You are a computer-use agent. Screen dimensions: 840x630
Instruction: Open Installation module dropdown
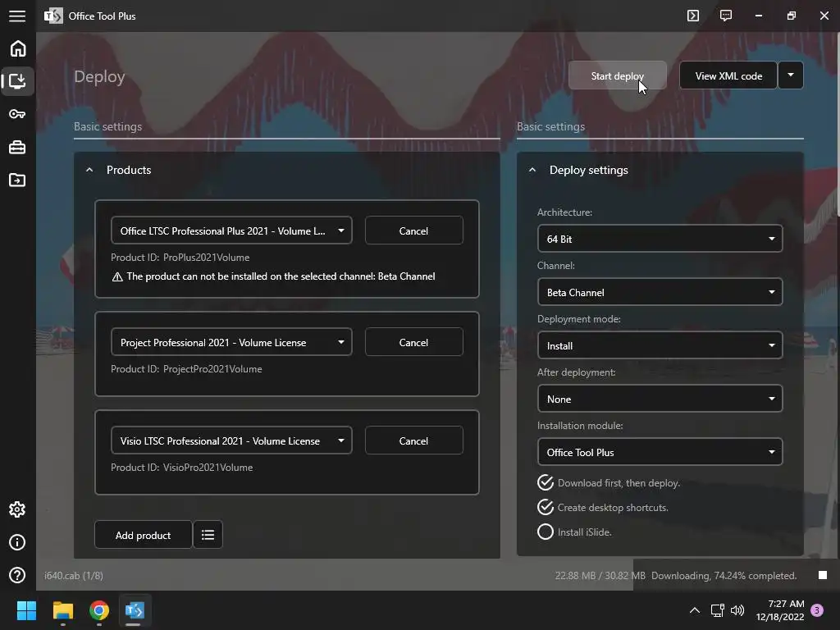660,452
